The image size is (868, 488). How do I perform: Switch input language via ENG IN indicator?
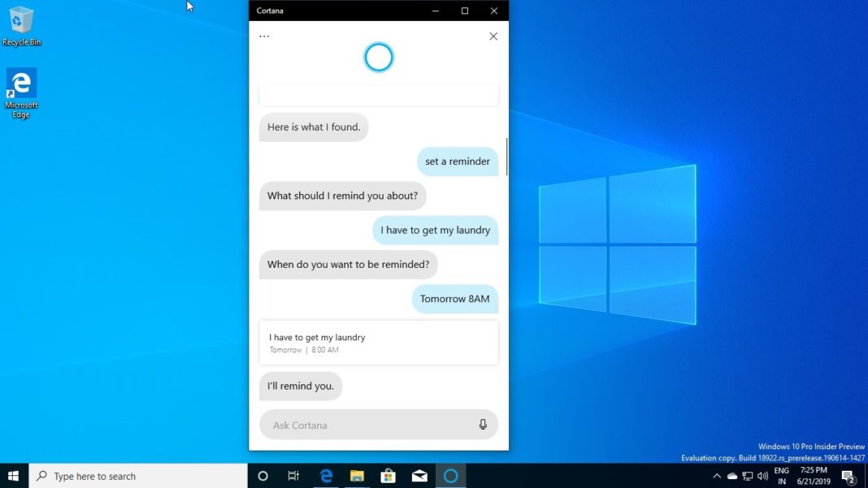pos(781,475)
